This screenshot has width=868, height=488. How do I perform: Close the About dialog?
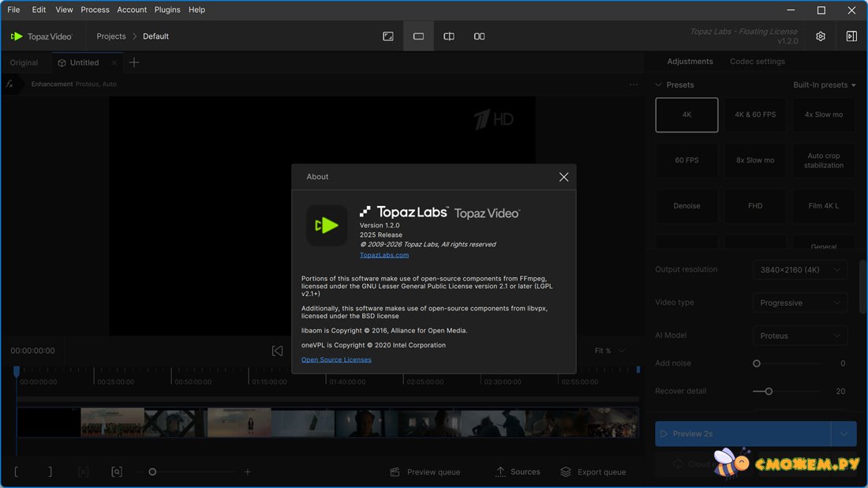coord(563,177)
